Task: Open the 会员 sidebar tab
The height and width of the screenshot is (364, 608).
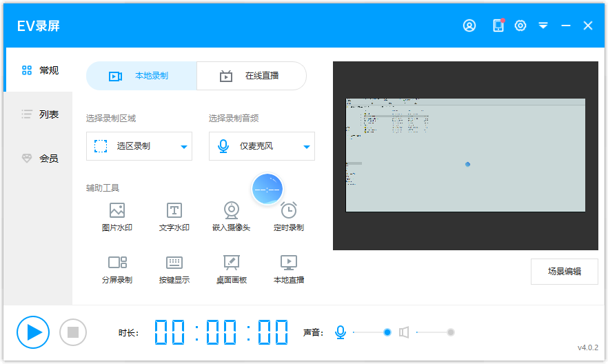Action: (x=39, y=158)
